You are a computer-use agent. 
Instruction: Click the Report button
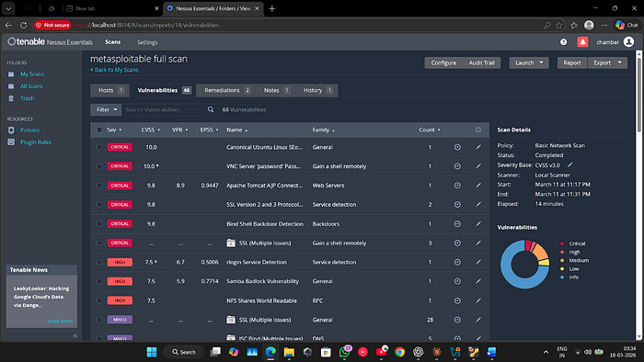coord(572,62)
